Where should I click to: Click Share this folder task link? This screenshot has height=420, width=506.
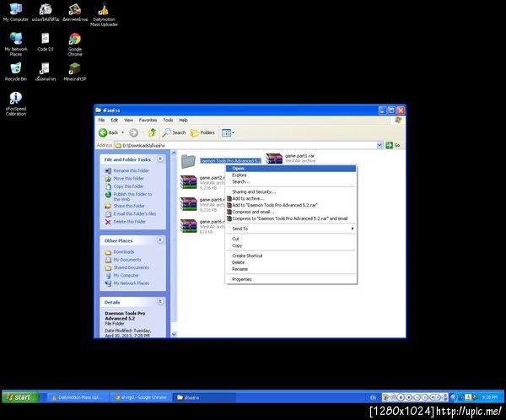tap(129, 206)
